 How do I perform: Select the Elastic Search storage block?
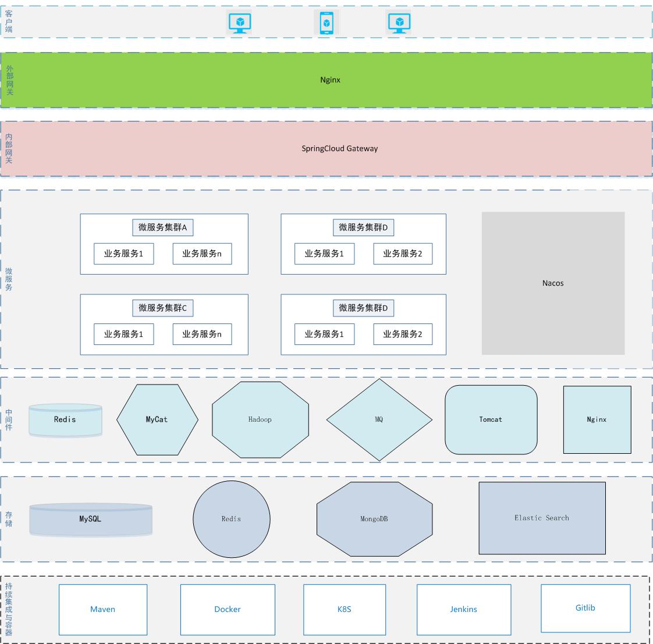(x=541, y=518)
